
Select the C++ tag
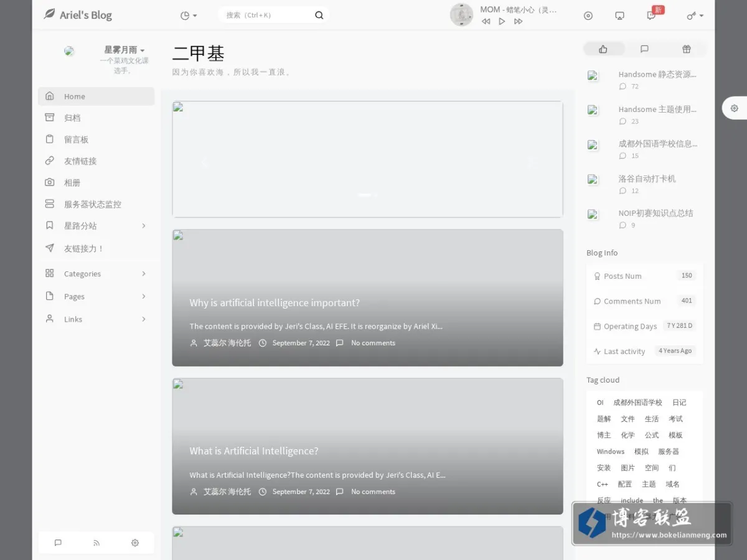pos(603,484)
